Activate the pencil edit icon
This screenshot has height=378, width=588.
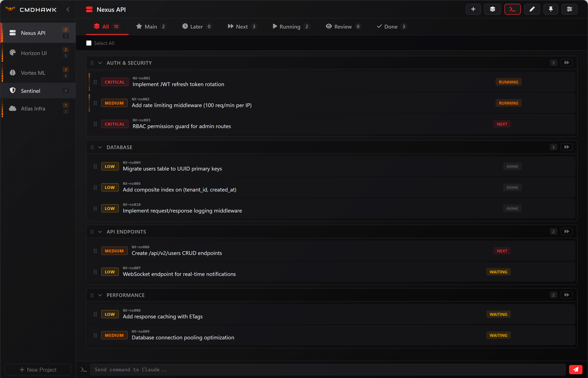click(532, 9)
